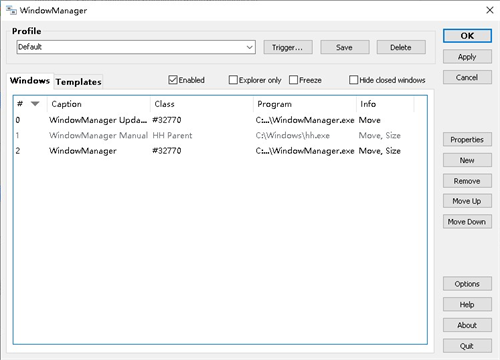Screen dimensions: 500x360
Task: Click #32770 class cell in row 2
Action: pos(167,151)
